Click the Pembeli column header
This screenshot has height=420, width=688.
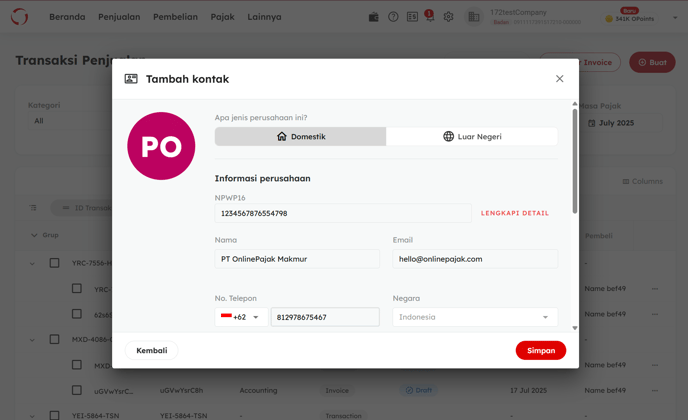pos(598,236)
